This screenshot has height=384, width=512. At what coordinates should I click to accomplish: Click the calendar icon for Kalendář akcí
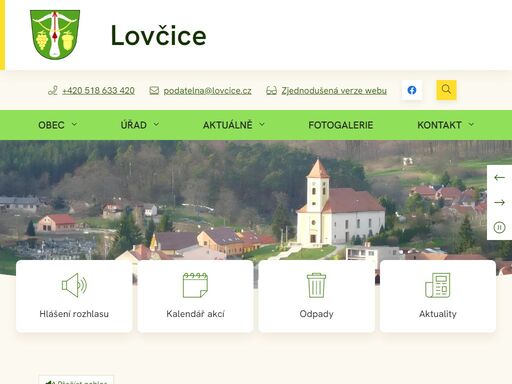(x=195, y=285)
